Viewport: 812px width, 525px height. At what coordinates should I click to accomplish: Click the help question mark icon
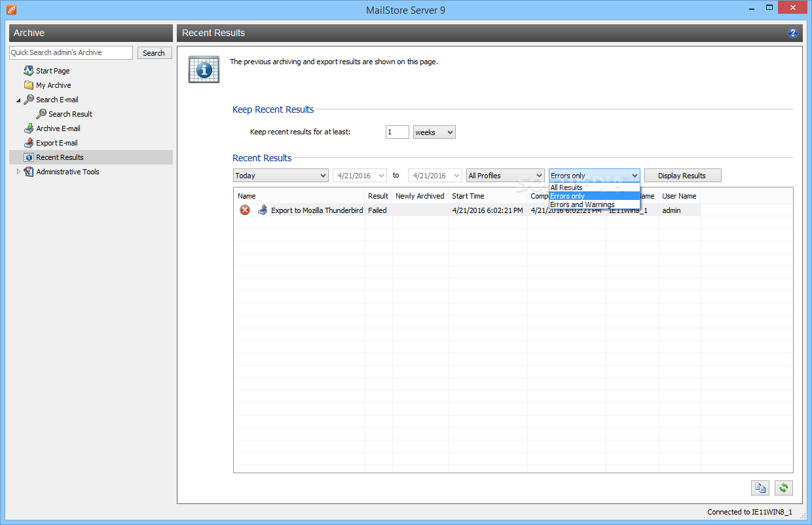click(x=793, y=33)
